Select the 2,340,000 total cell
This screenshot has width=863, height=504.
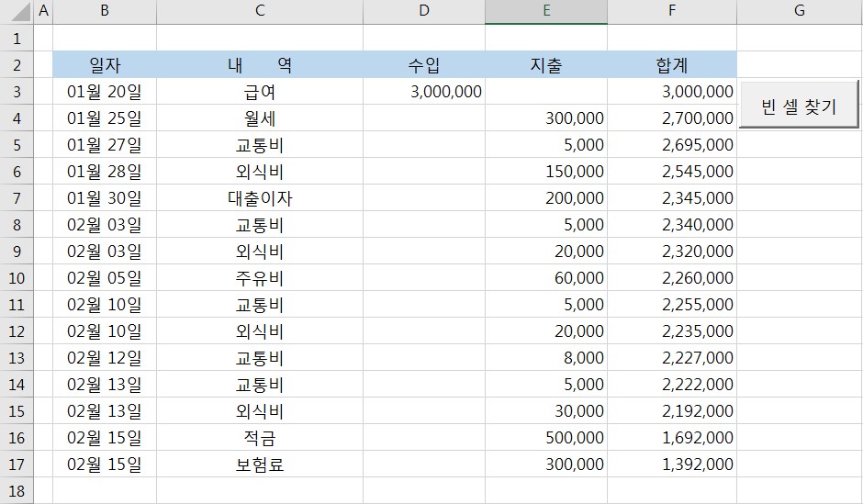[672, 225]
